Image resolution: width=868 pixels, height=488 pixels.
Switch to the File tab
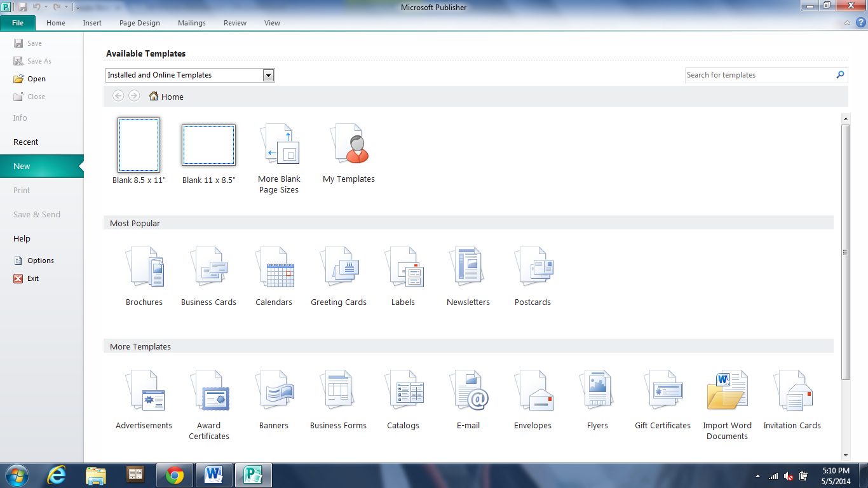click(18, 23)
